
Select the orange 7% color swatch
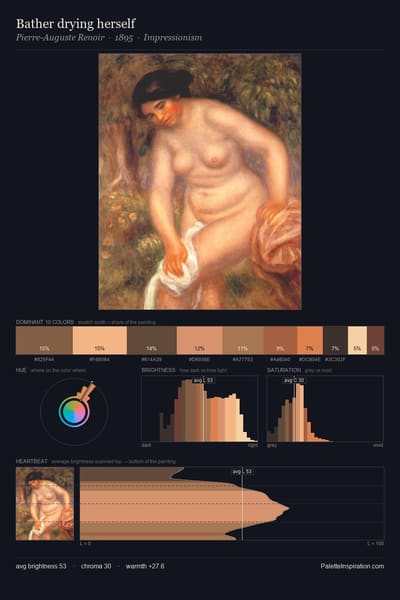310,340
